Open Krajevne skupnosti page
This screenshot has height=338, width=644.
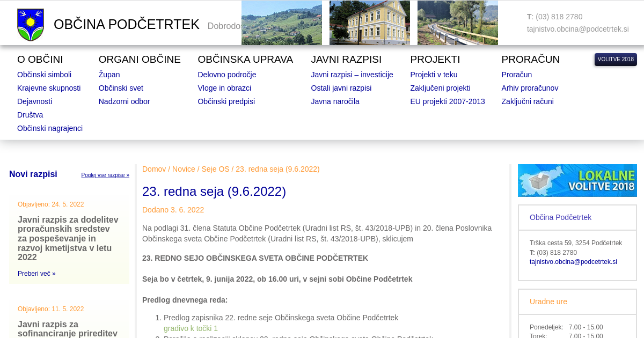49,88
